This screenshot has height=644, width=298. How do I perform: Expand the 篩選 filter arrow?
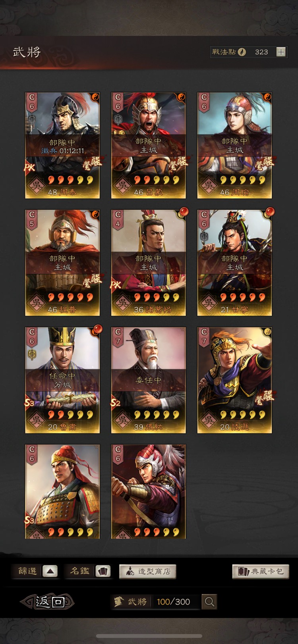pyautogui.click(x=50, y=571)
